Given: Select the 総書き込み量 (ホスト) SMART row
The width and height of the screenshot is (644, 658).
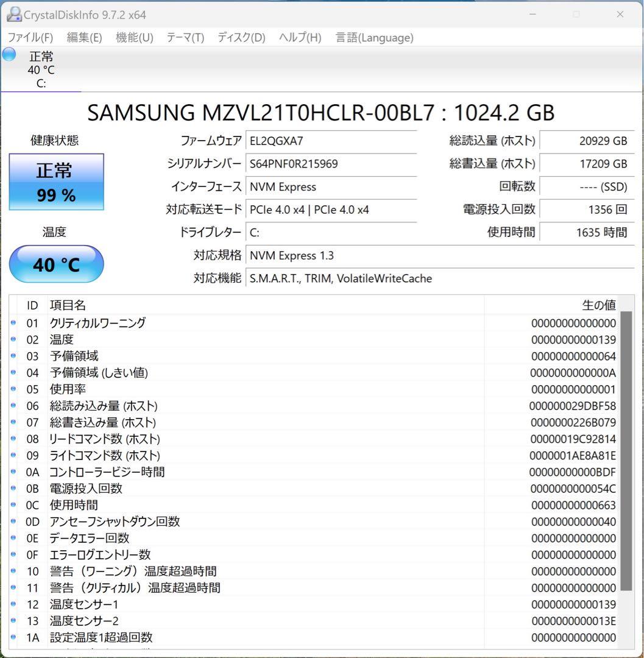Looking at the screenshot, I should 244,422.
